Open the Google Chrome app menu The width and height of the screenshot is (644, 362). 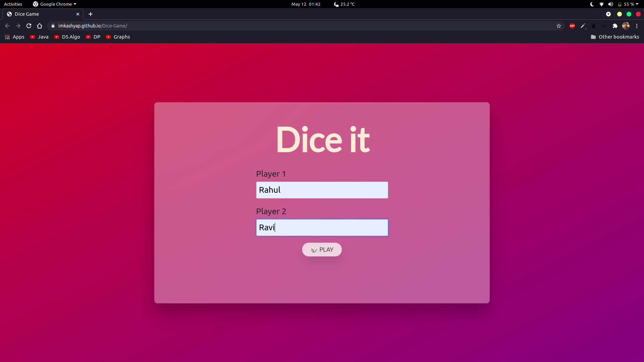[x=55, y=4]
